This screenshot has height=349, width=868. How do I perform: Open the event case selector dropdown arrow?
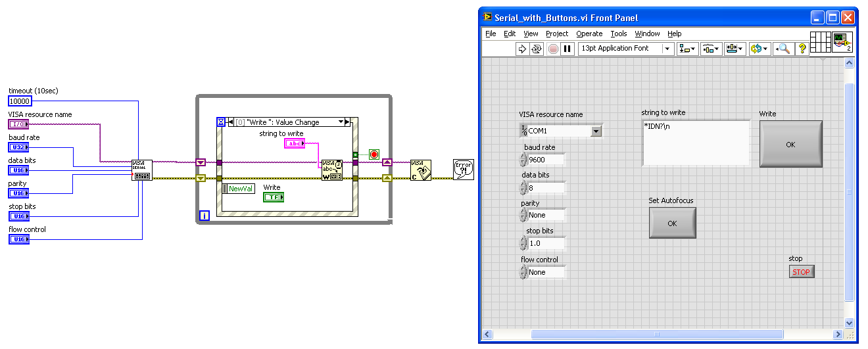click(341, 122)
